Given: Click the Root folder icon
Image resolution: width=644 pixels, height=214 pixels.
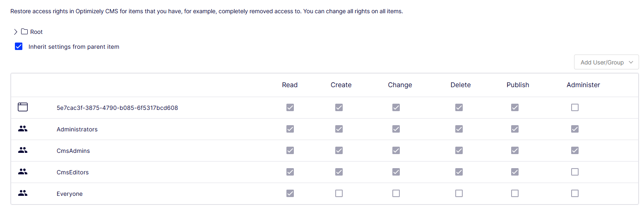Looking at the screenshot, I should 24,32.
